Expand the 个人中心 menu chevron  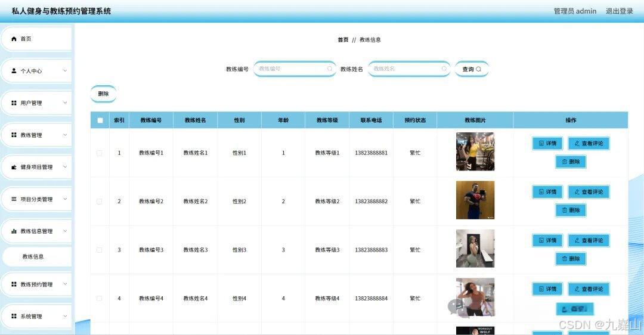coord(65,70)
